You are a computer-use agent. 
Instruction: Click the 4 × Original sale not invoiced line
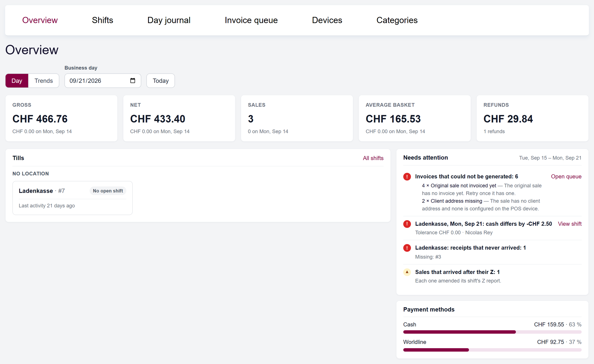(x=482, y=190)
